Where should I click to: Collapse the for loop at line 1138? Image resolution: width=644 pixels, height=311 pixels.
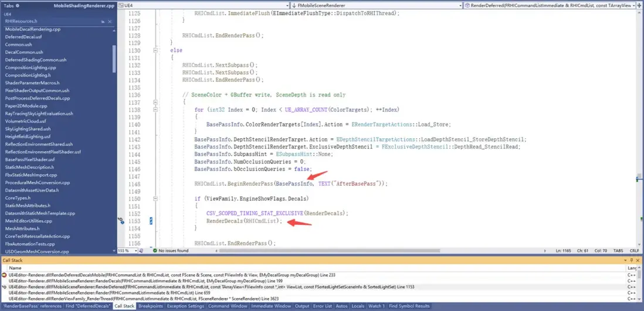tap(155, 110)
